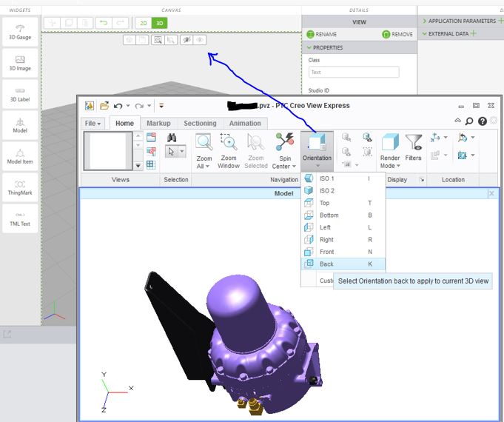Viewport: 504px width, 422px height.
Task: Click the Zoom All button
Action: coord(204,151)
